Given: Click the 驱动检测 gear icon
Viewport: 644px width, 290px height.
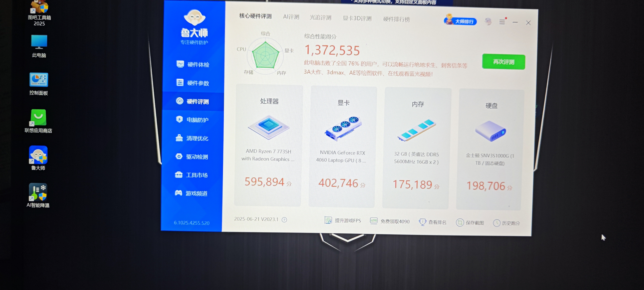Looking at the screenshot, I should [179, 156].
